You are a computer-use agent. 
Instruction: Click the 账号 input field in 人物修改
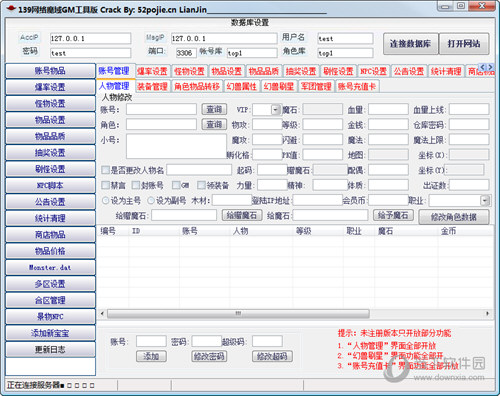point(161,109)
